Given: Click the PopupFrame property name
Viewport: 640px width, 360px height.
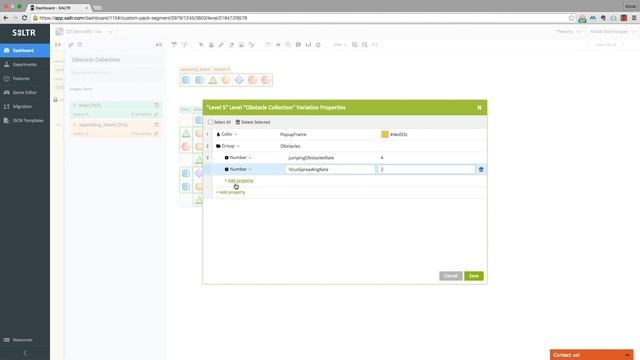Looking at the screenshot, I should (293, 134).
